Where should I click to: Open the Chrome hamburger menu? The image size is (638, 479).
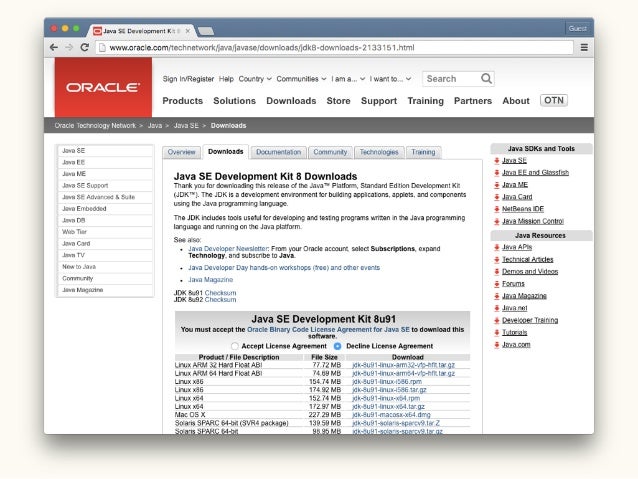coord(584,48)
